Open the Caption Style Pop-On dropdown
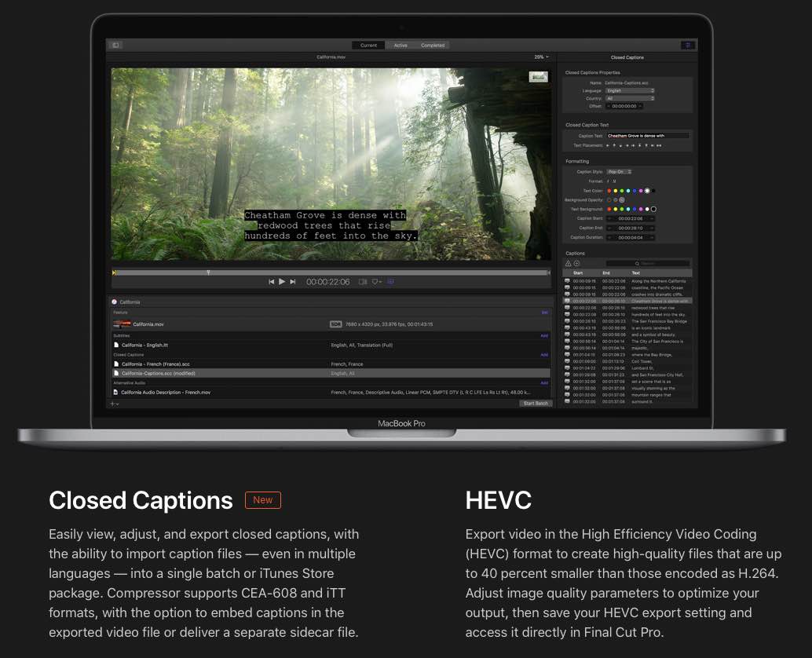 [x=620, y=172]
